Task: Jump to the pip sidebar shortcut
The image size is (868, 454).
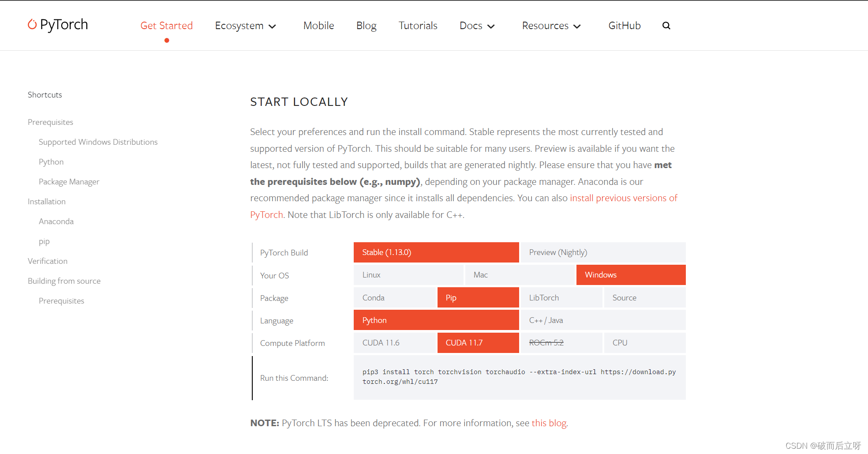Action: pyautogui.click(x=44, y=241)
